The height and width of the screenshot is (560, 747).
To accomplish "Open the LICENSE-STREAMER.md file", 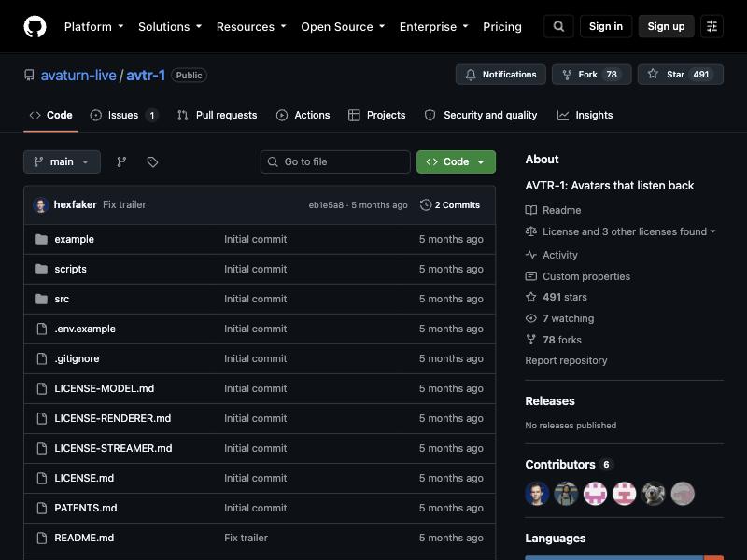I will point(113,448).
